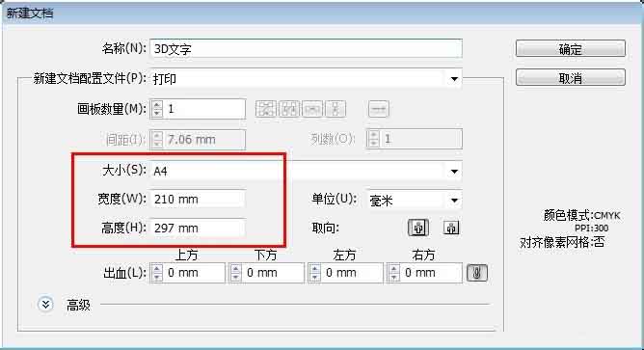Select landscape orientation icon
Viewport: 644px width, 350px height.
(451, 228)
